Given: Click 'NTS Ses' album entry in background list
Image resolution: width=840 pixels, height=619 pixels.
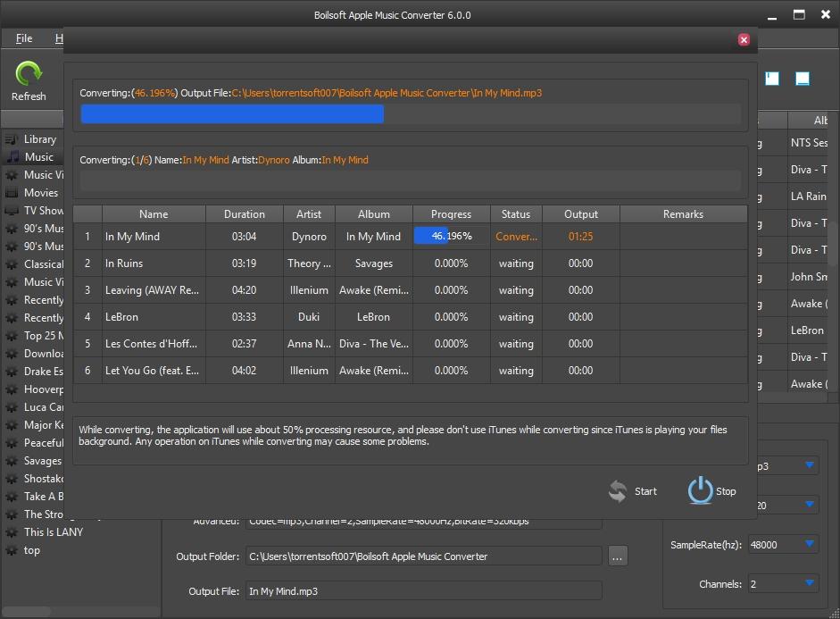Looking at the screenshot, I should pyautogui.click(x=809, y=143).
